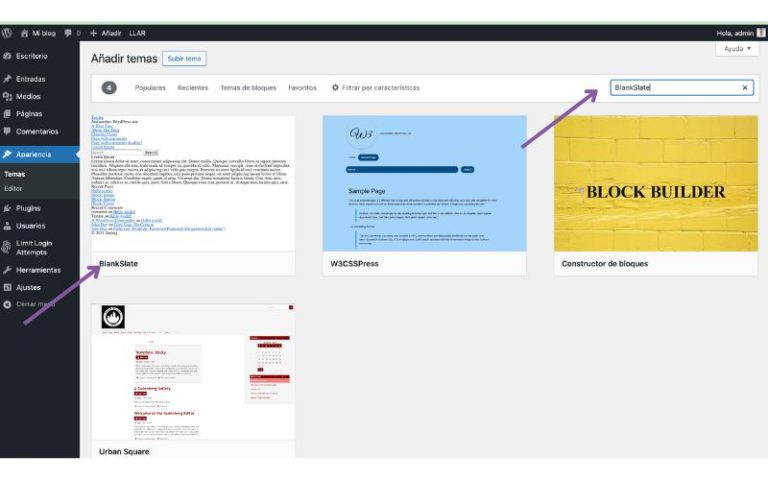Clear the search with the X icon

pyautogui.click(x=744, y=88)
